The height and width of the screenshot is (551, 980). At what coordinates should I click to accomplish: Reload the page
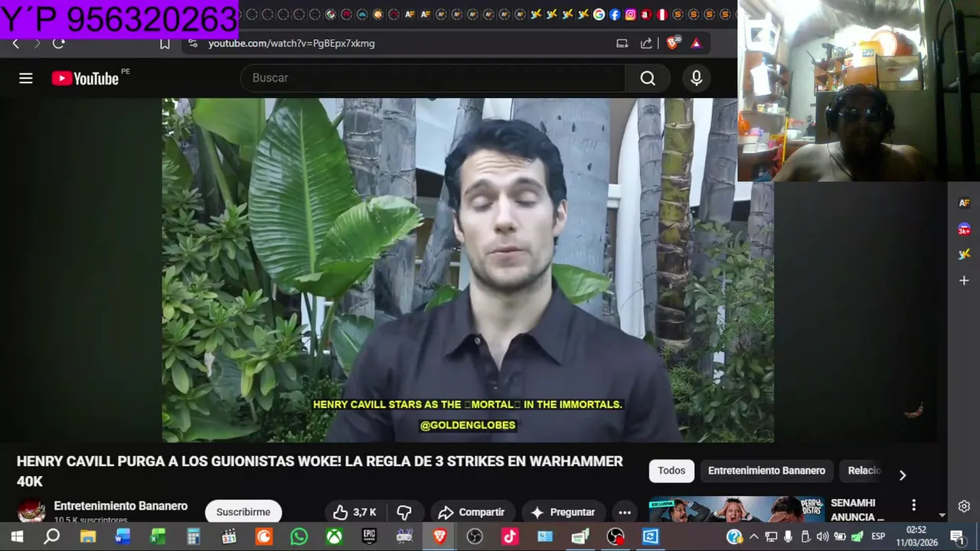tap(59, 44)
